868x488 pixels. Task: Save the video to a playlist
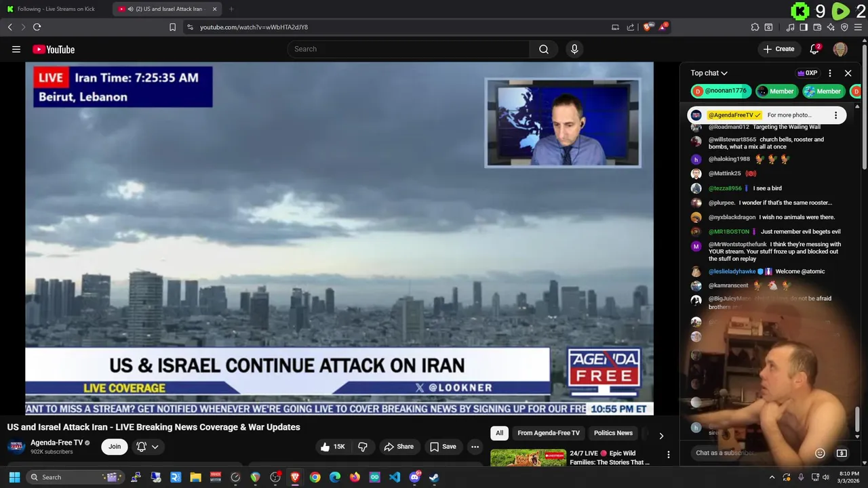click(x=443, y=447)
